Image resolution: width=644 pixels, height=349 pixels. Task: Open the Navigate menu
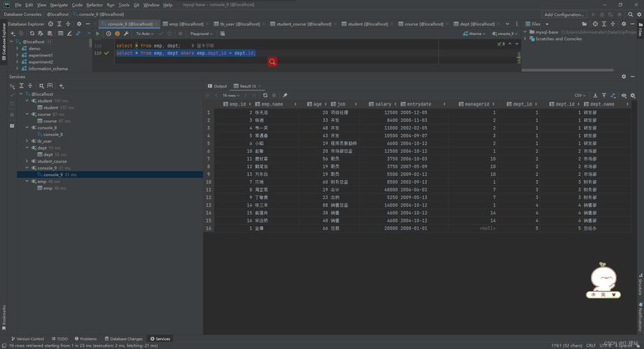pyautogui.click(x=59, y=5)
